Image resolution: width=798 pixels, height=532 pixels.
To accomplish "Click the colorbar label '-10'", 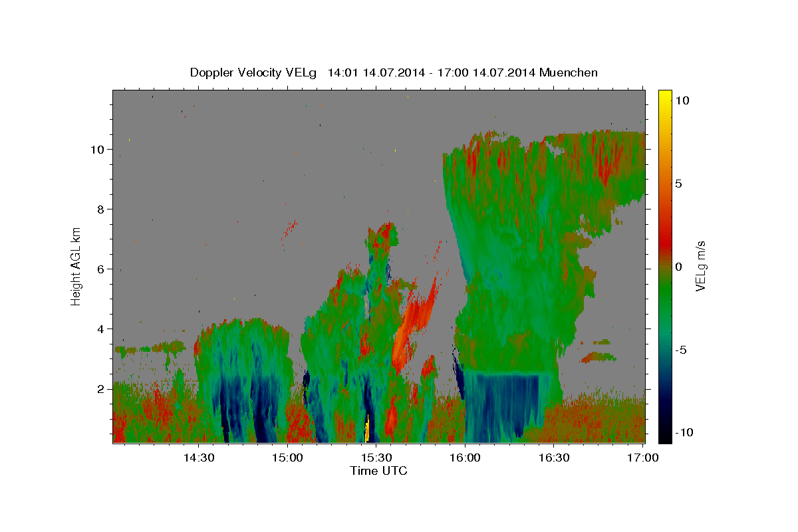I will coord(683,433).
